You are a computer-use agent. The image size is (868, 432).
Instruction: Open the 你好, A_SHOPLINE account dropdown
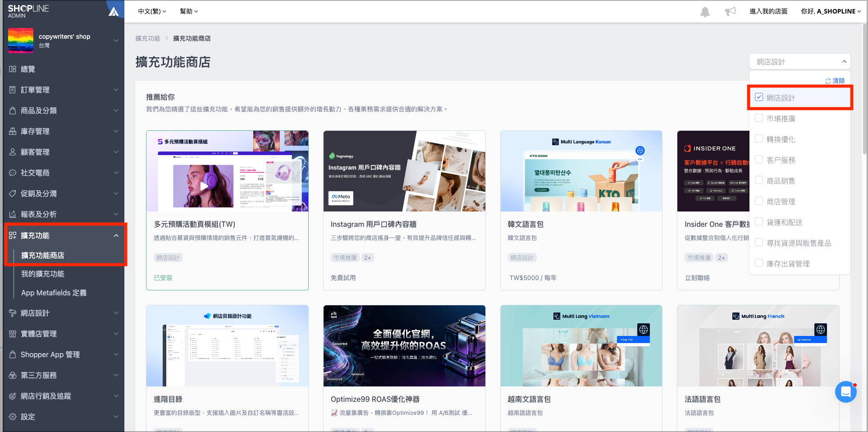coord(831,11)
